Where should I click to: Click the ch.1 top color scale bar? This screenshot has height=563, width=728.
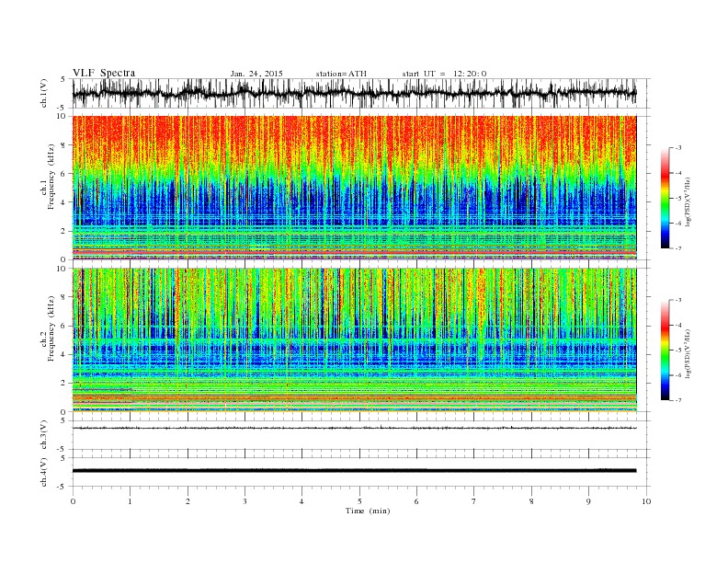[665, 198]
